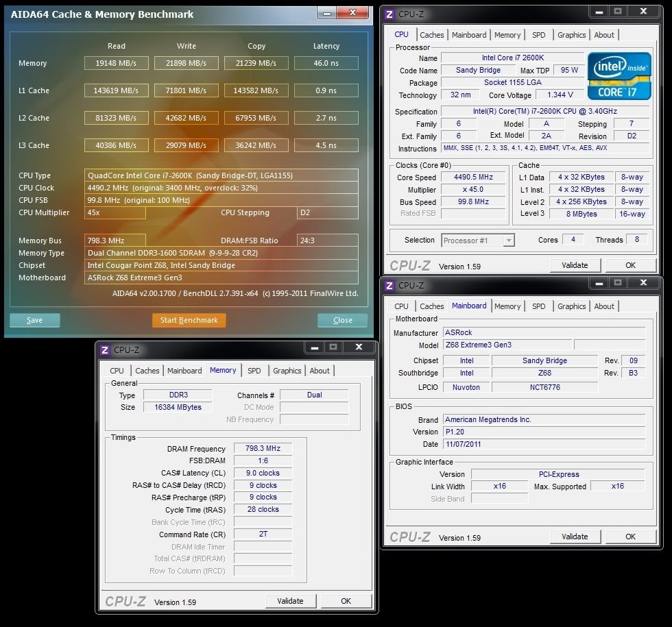Click the Instructions field listing MMX, SSE, AVX
This screenshot has height=627, width=672.
tap(545, 148)
